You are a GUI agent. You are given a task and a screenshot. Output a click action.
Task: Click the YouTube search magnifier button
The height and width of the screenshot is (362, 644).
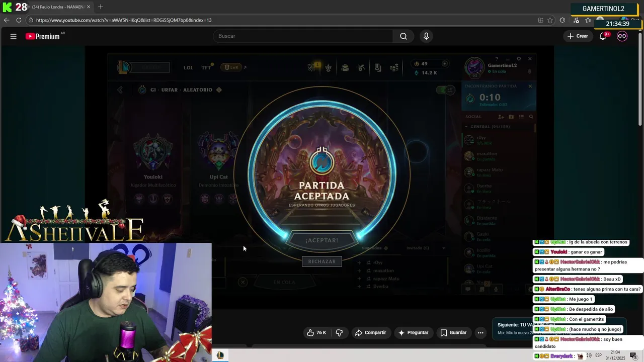click(404, 36)
